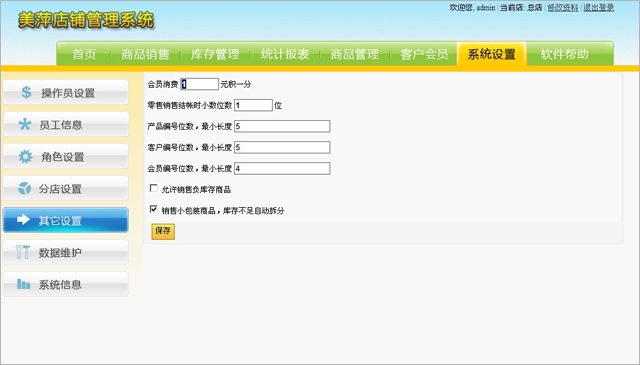Viewport: 640px width, 365px height.
Task: Open the 软件帮助 tab
Action: pyautogui.click(x=565, y=54)
